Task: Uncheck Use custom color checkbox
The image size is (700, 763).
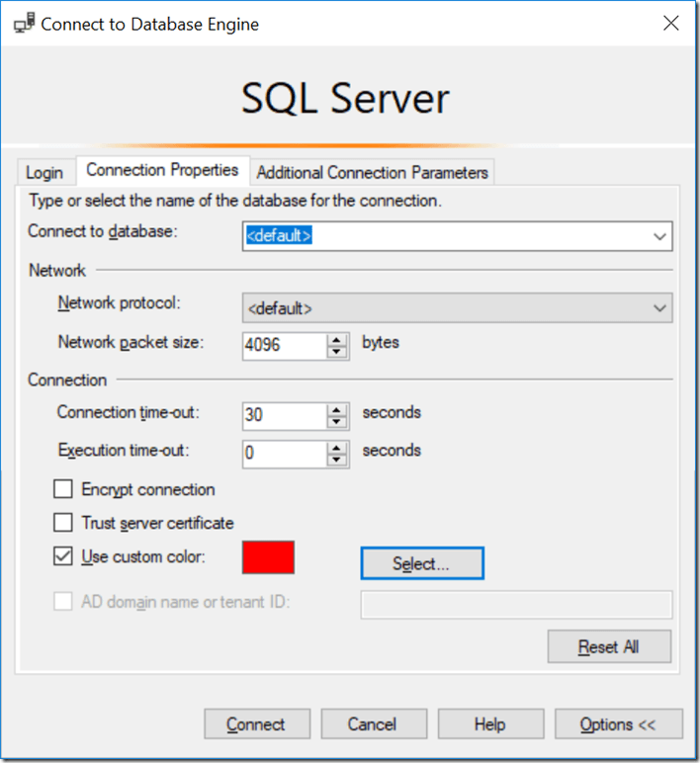Action: point(63,556)
